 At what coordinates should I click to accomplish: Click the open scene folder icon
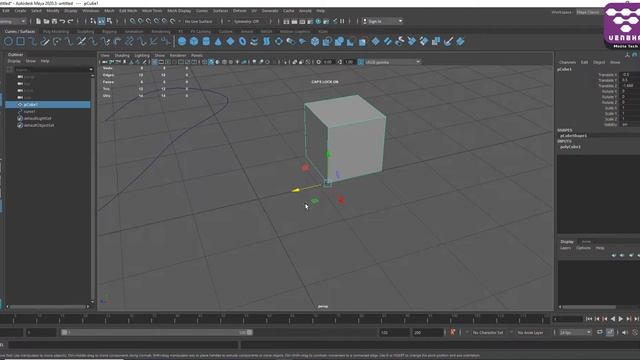tap(46, 21)
